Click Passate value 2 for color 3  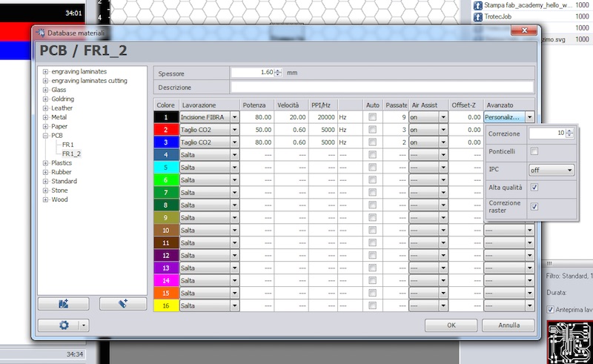pos(396,142)
